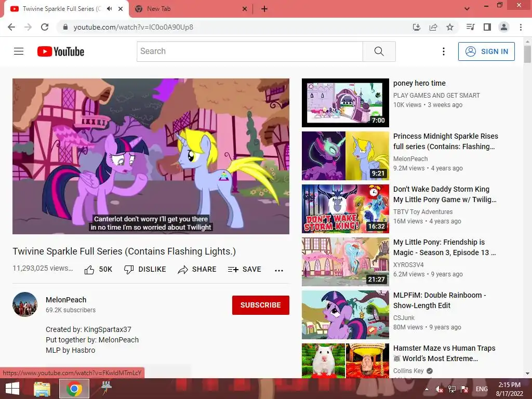
Task: Show hidden system tray icons
Action: pos(427,389)
